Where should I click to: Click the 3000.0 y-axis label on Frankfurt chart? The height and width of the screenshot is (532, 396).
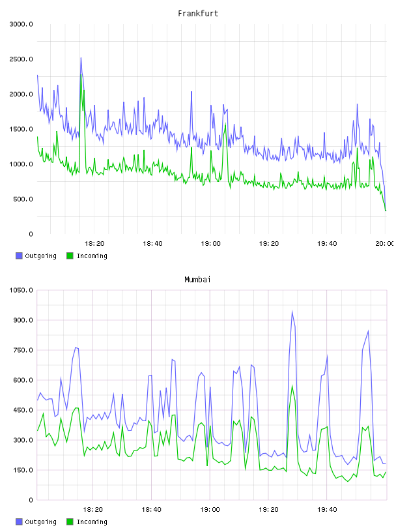coord(21,24)
